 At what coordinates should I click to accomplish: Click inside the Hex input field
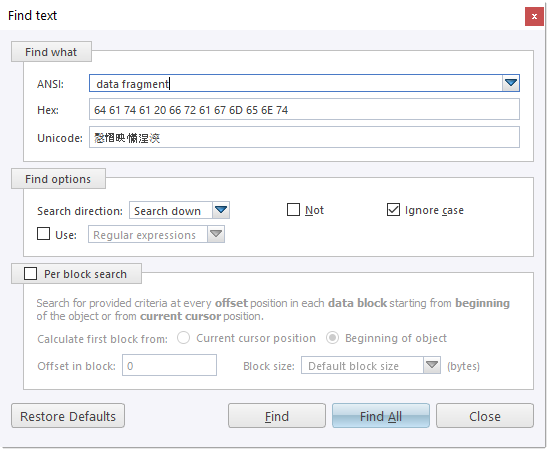pos(304,110)
